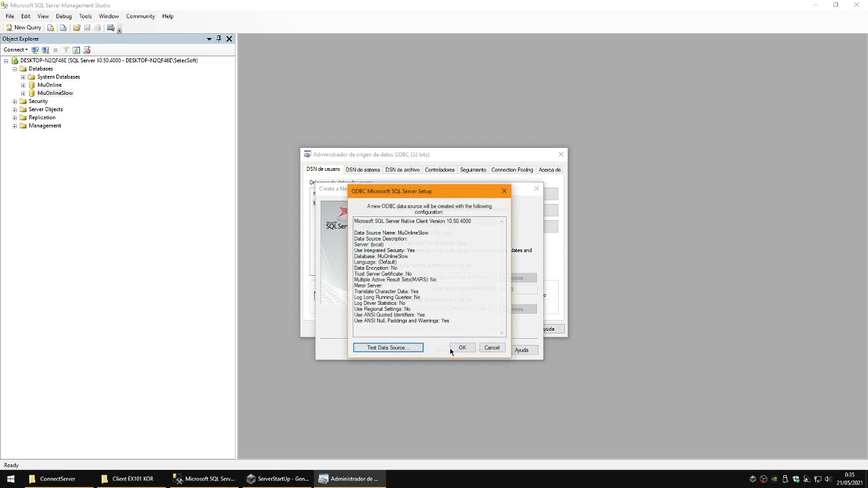Click OK in ODBC SQL Server Setup
The width and height of the screenshot is (868, 488).
click(x=462, y=348)
